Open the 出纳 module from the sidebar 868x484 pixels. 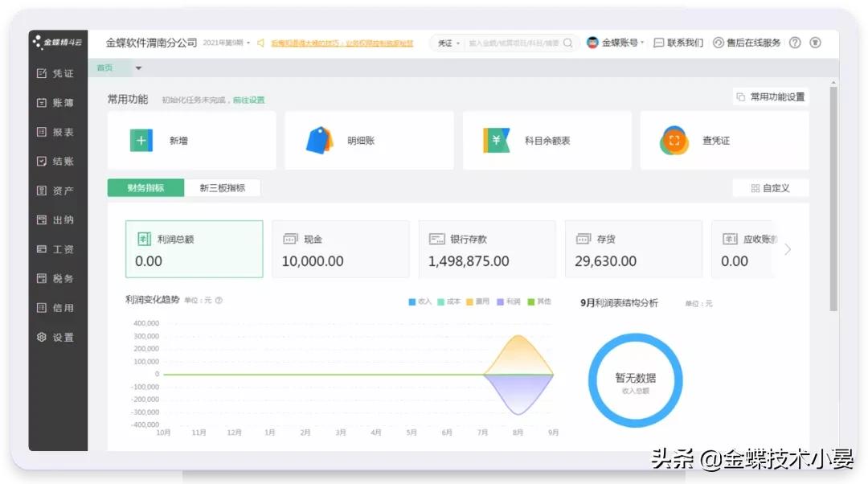56,219
